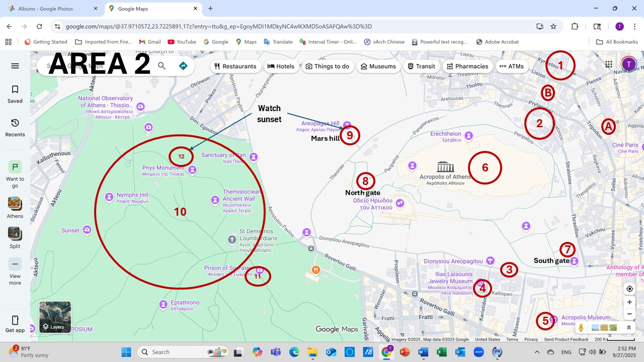Open Excel from the taskbar
This screenshot has width=644, height=362.
(x=441, y=352)
